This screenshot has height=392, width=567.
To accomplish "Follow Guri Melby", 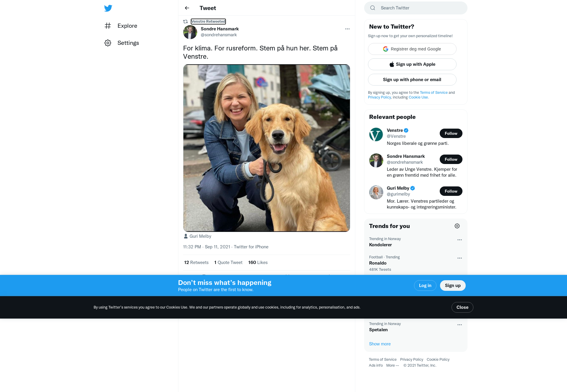I will 451,191.
